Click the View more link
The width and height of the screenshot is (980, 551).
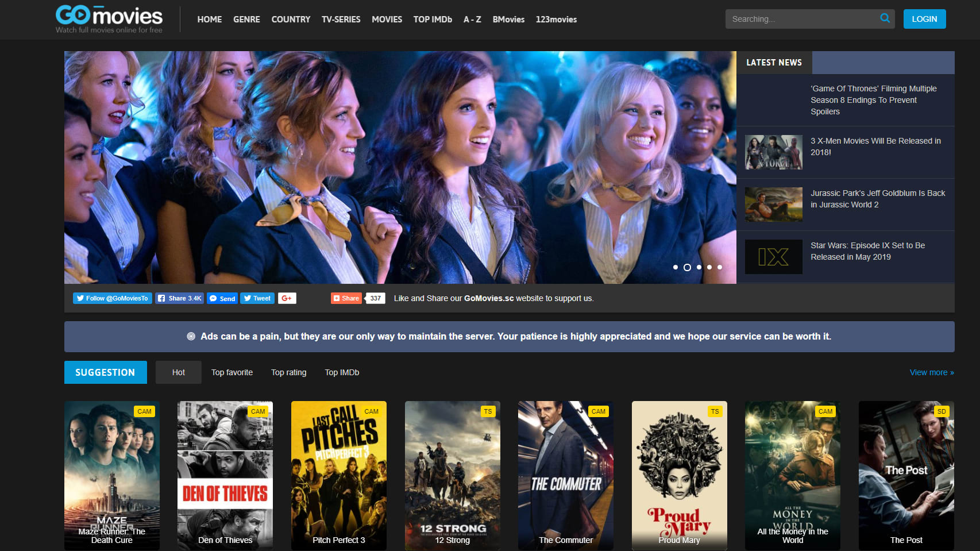coord(932,372)
